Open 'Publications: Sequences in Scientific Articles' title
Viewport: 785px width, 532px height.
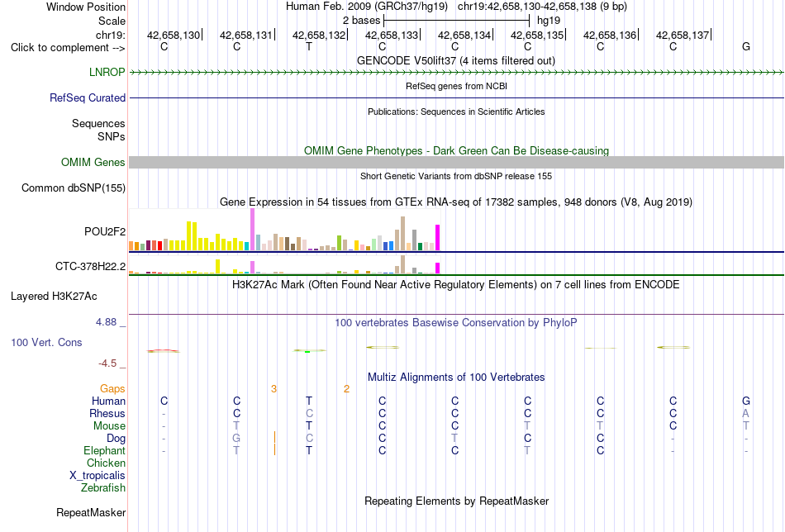(456, 112)
